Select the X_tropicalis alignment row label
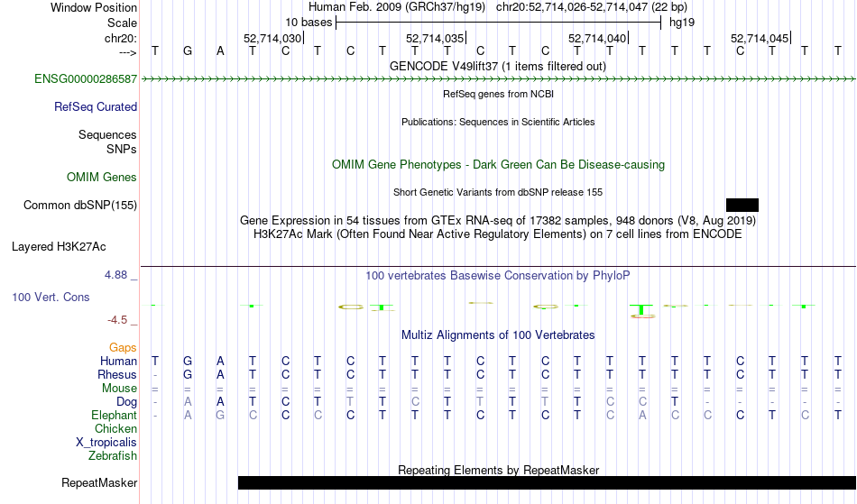857x504 pixels. coord(106,443)
